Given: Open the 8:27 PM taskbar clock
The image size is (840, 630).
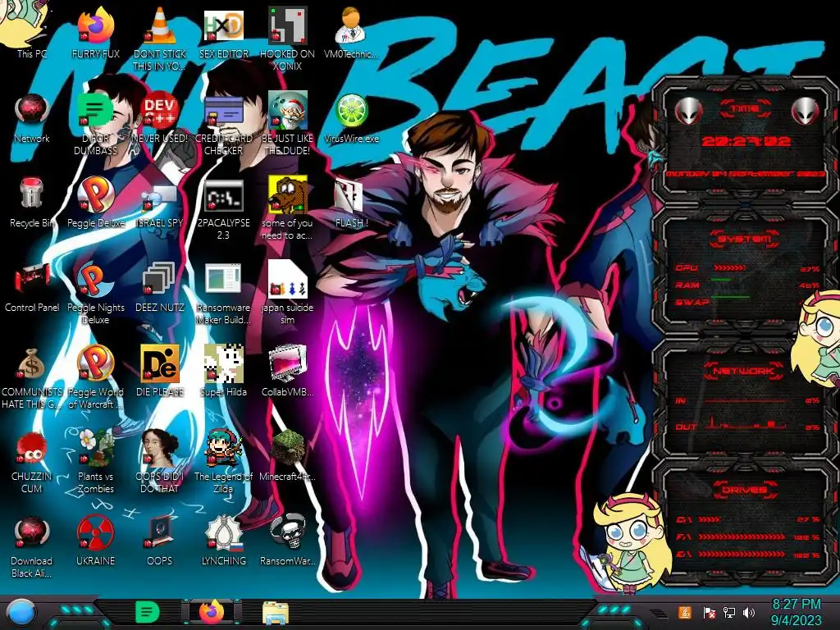Looking at the screenshot, I should (796, 612).
